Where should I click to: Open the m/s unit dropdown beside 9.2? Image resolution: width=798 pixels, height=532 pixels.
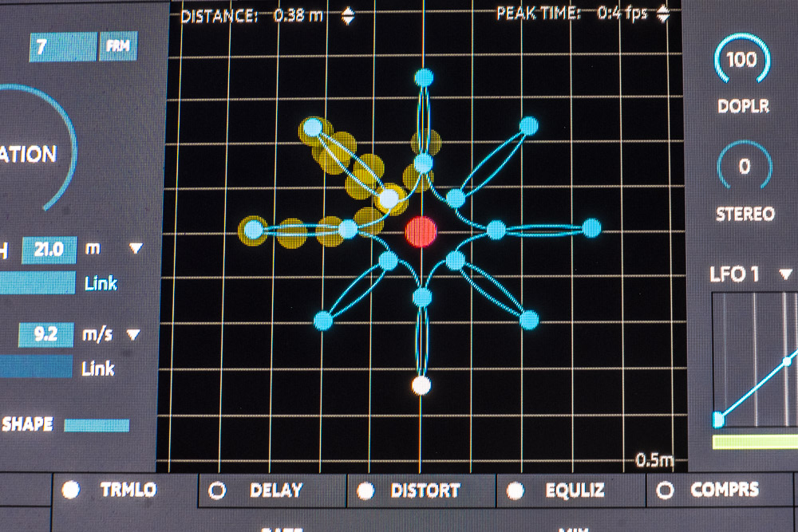133,335
